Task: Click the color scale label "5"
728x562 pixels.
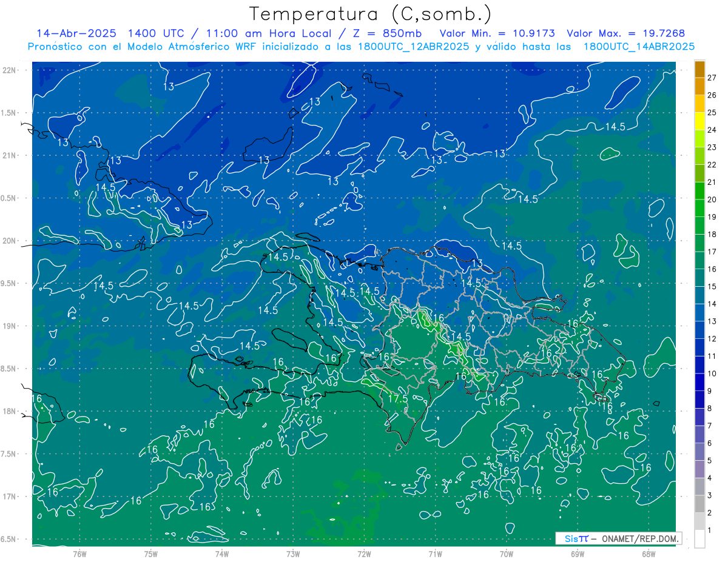Action: click(710, 461)
